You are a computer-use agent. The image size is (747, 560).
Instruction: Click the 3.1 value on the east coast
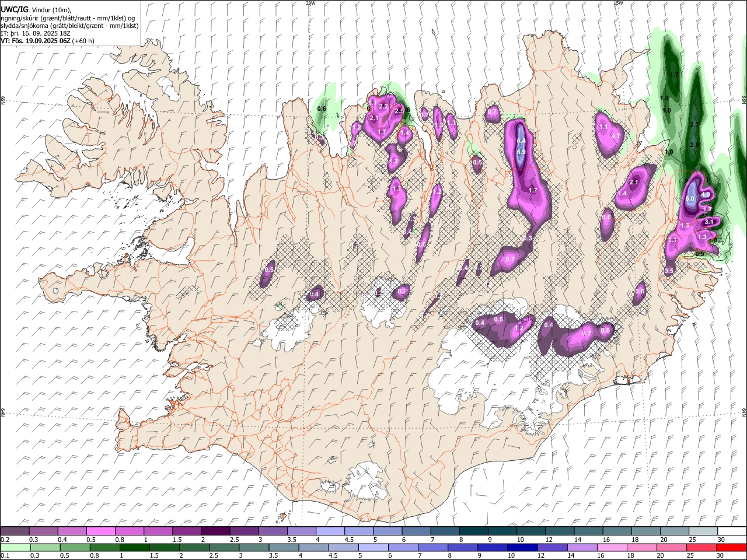click(709, 222)
